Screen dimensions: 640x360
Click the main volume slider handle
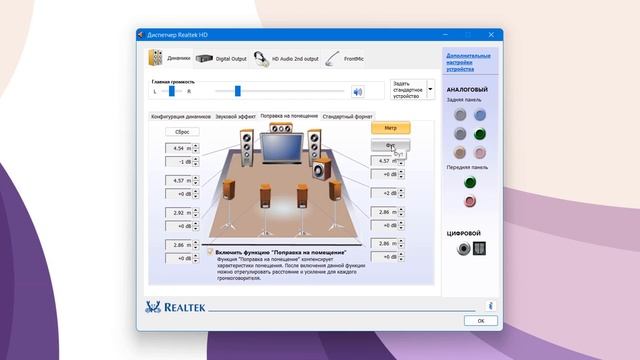(238, 91)
